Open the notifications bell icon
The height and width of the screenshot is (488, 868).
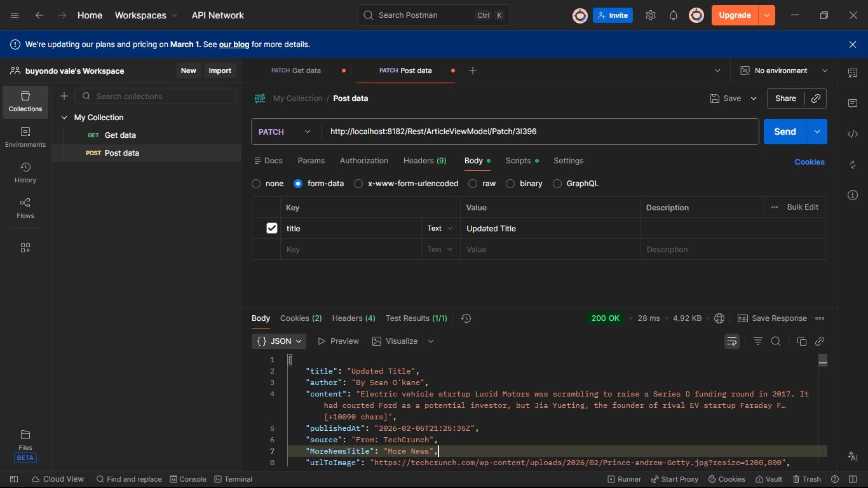tap(674, 15)
